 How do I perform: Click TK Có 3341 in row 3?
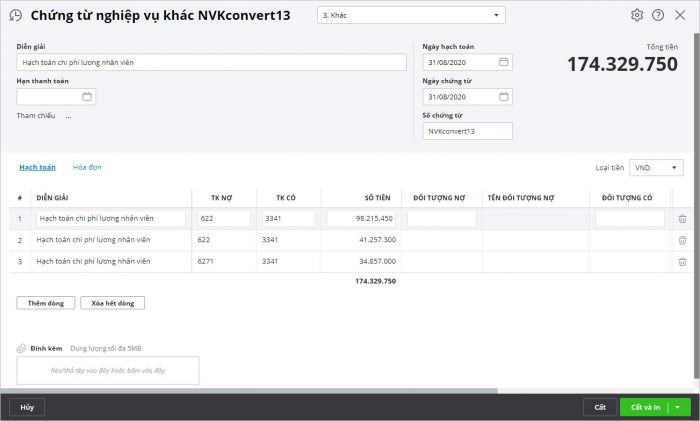[270, 261]
